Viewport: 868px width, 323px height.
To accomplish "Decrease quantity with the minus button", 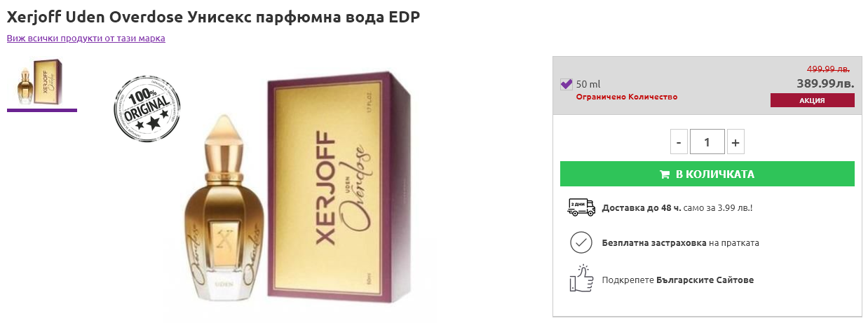I will 679,142.
